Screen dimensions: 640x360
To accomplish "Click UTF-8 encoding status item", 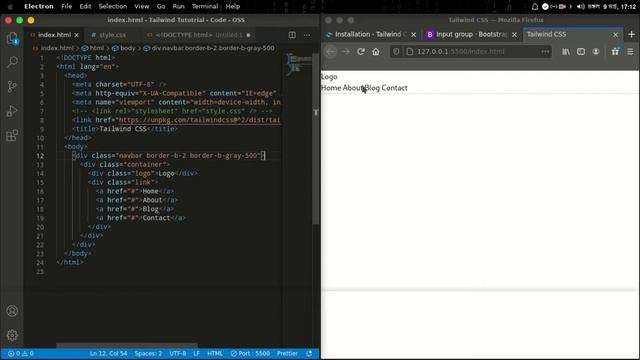I will tap(178, 353).
